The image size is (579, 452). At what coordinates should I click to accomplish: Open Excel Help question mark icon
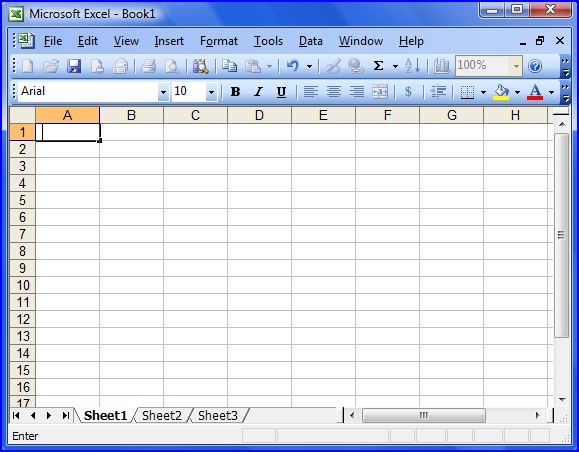[535, 66]
